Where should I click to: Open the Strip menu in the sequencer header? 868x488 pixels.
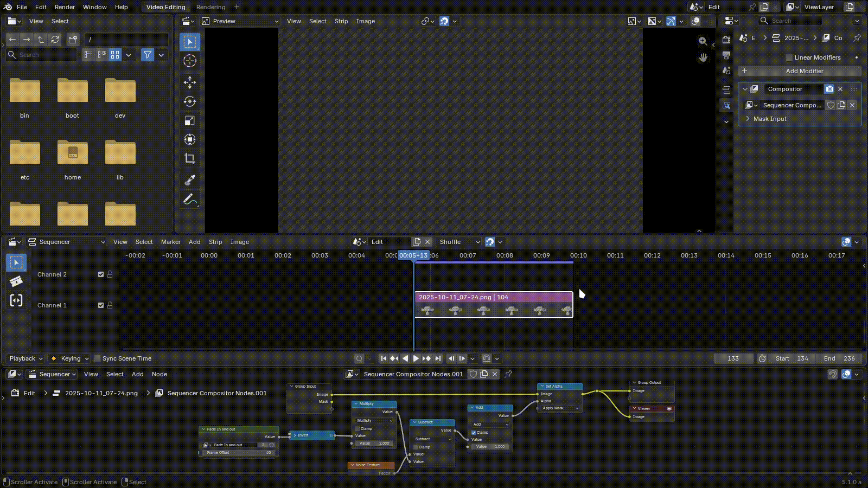[x=215, y=242]
